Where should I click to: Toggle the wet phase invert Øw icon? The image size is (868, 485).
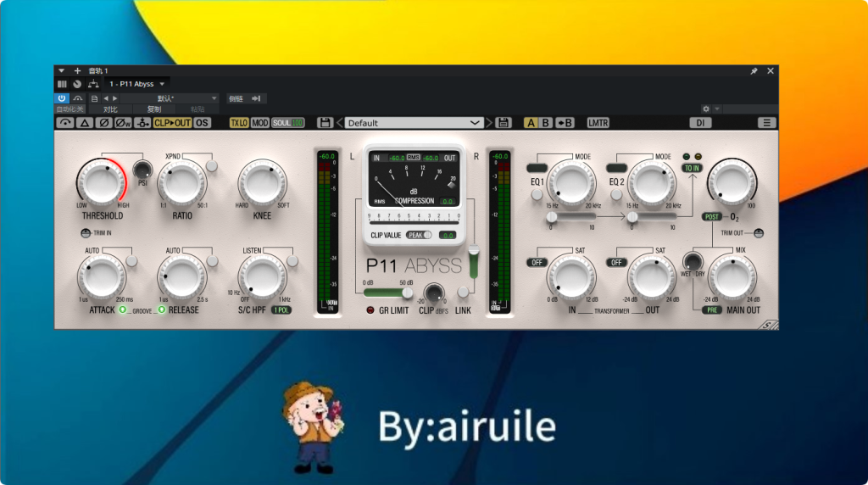pos(123,123)
